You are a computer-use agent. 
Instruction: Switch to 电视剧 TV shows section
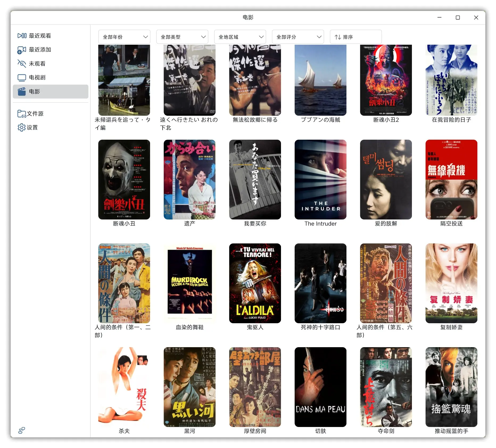tap(50, 77)
